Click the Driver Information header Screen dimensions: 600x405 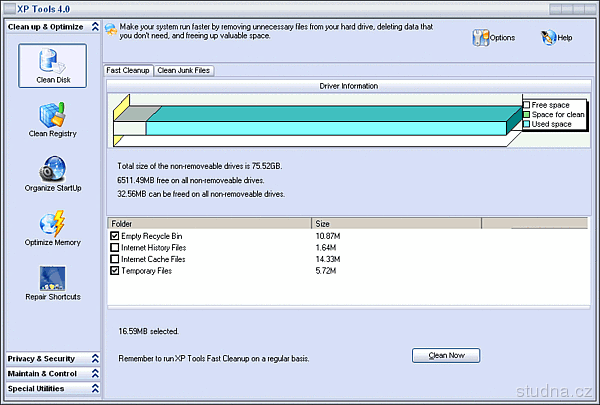[x=349, y=86]
